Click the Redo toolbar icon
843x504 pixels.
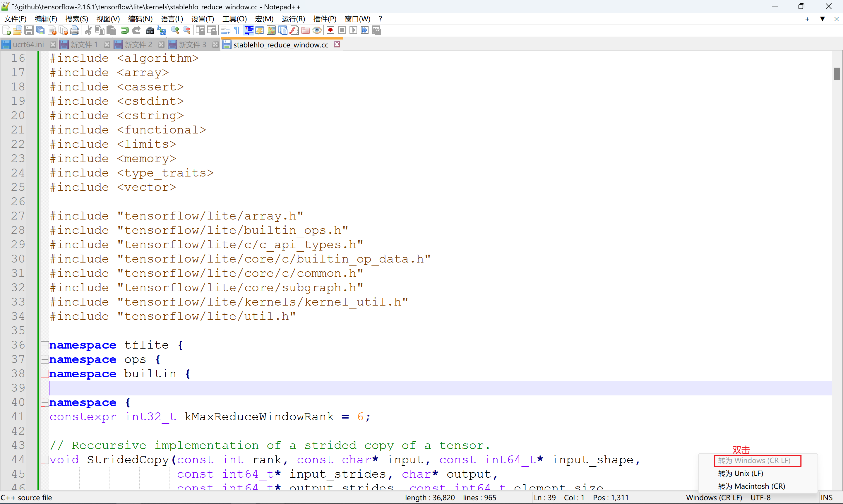136,30
